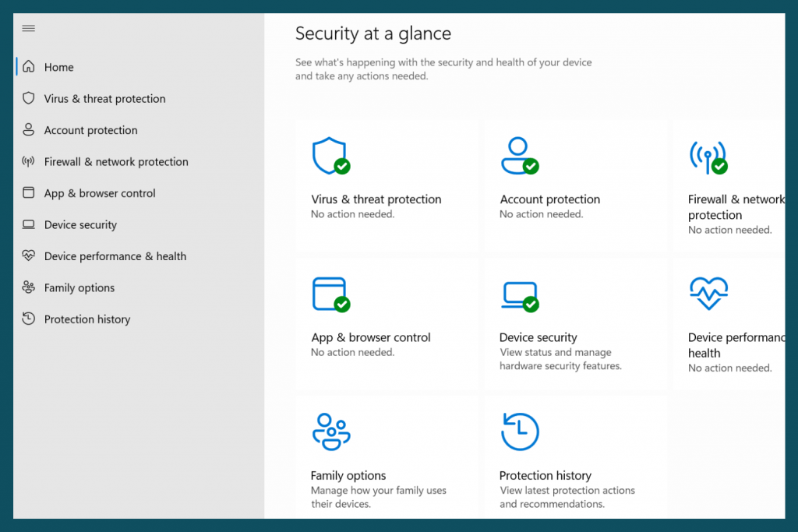Select Virus & threat protection in the sidebar
This screenshot has height=532, width=798.
105,99
